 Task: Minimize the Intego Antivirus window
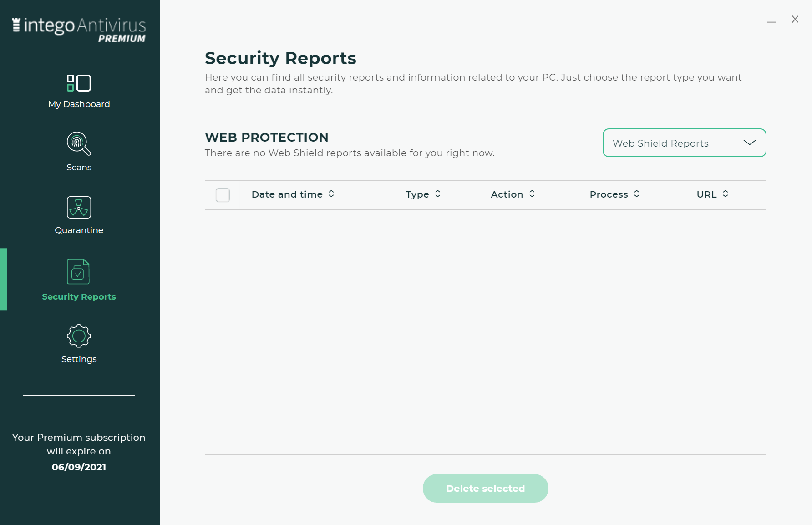tap(771, 21)
